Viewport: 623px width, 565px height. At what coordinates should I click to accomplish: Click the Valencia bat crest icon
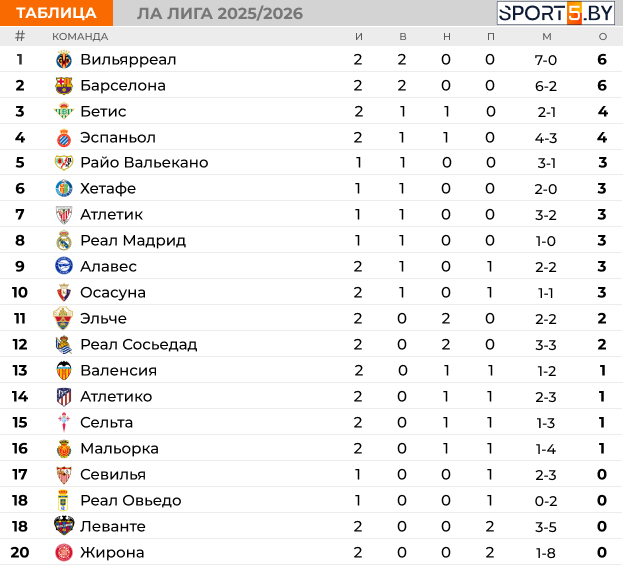click(64, 370)
